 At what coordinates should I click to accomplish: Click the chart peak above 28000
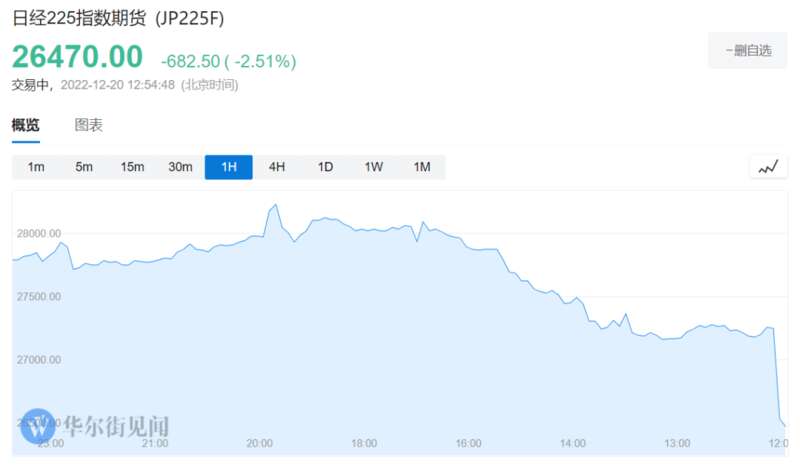point(276,205)
